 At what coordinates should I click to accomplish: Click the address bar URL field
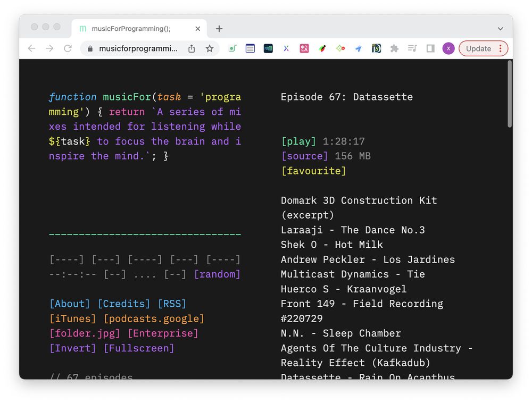138,48
